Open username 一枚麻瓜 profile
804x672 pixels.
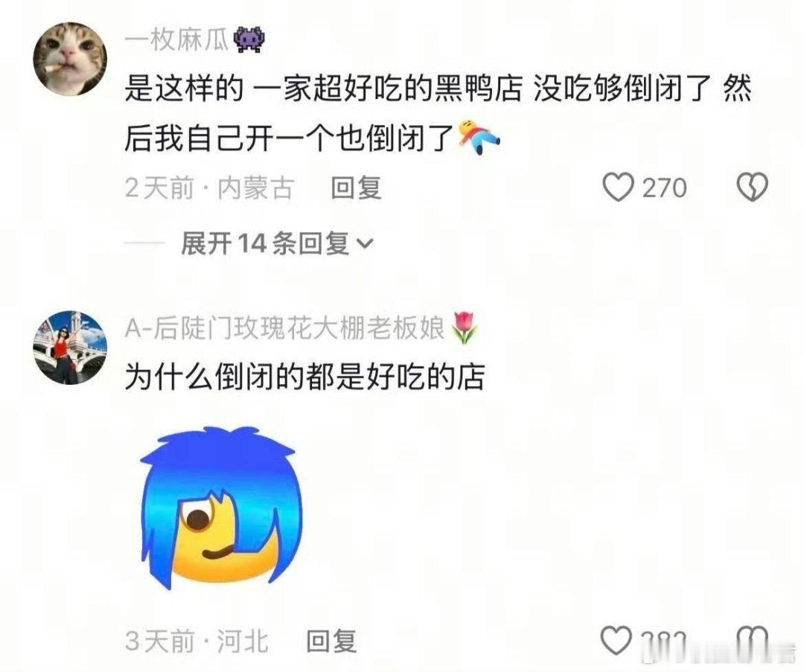coord(176,40)
